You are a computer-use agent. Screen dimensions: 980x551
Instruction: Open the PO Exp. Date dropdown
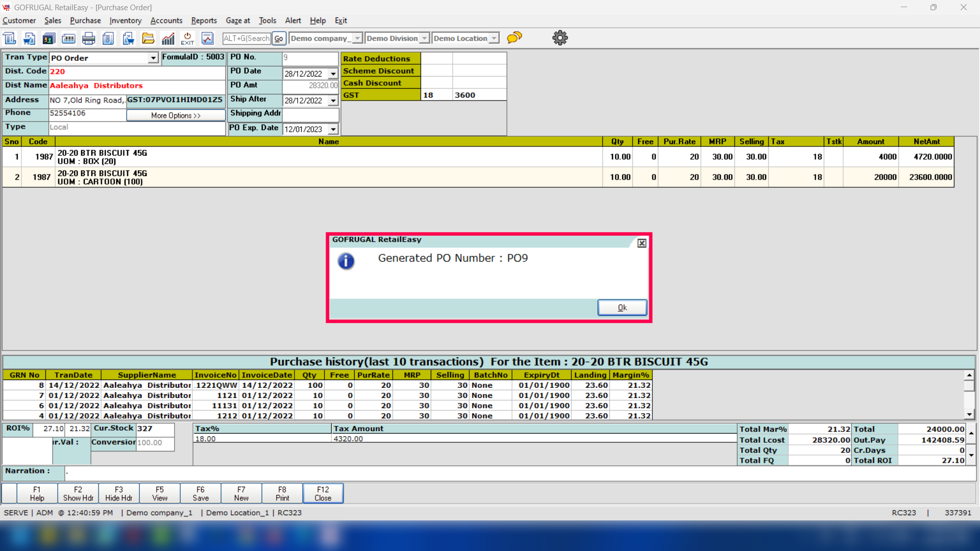pyautogui.click(x=333, y=130)
